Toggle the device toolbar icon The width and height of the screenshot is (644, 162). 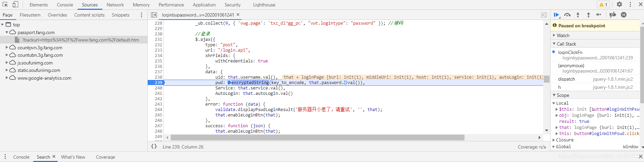click(x=15, y=4)
